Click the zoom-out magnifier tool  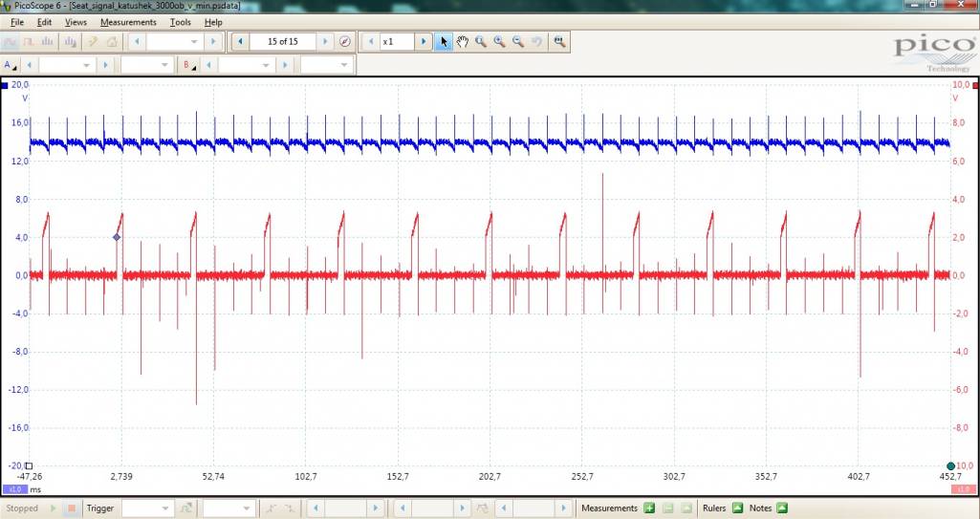click(518, 42)
